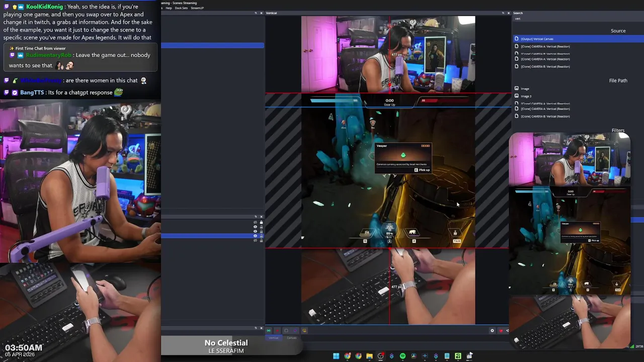Pop out the sources dock above the eye icons
This screenshot has width=644, height=362.
pyautogui.click(x=256, y=217)
